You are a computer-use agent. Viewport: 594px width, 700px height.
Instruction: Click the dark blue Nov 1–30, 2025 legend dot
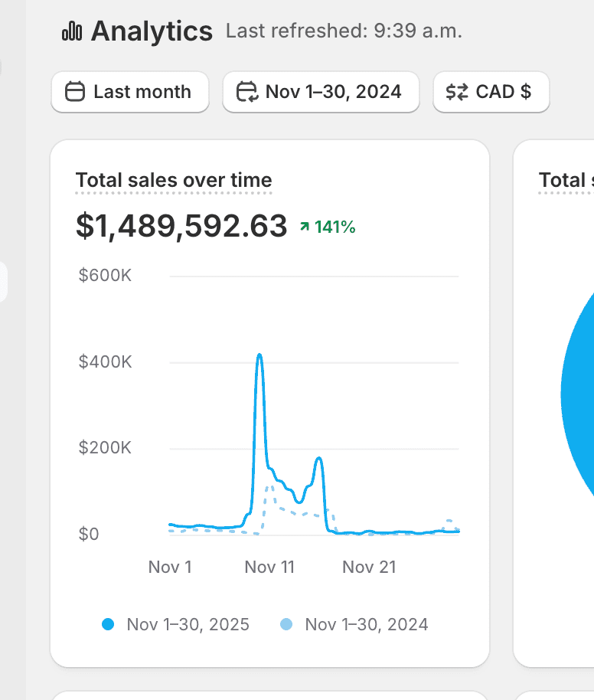(108, 624)
